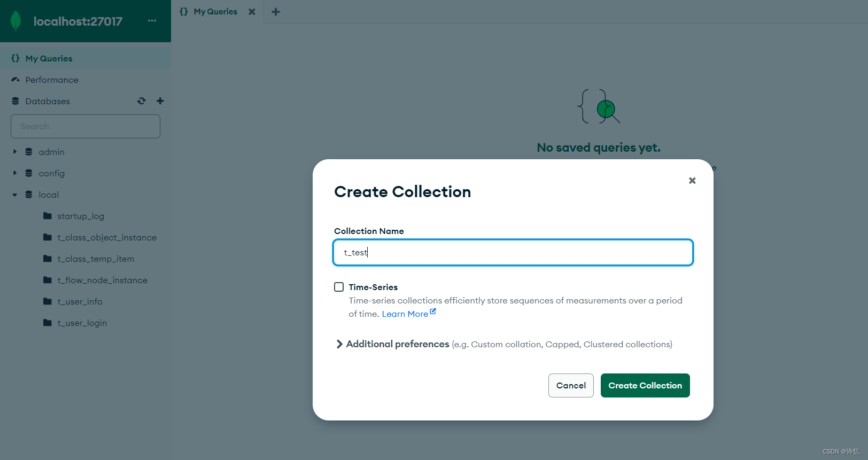Open the t_class_object_instance collection
868x460 pixels.
[x=107, y=237]
